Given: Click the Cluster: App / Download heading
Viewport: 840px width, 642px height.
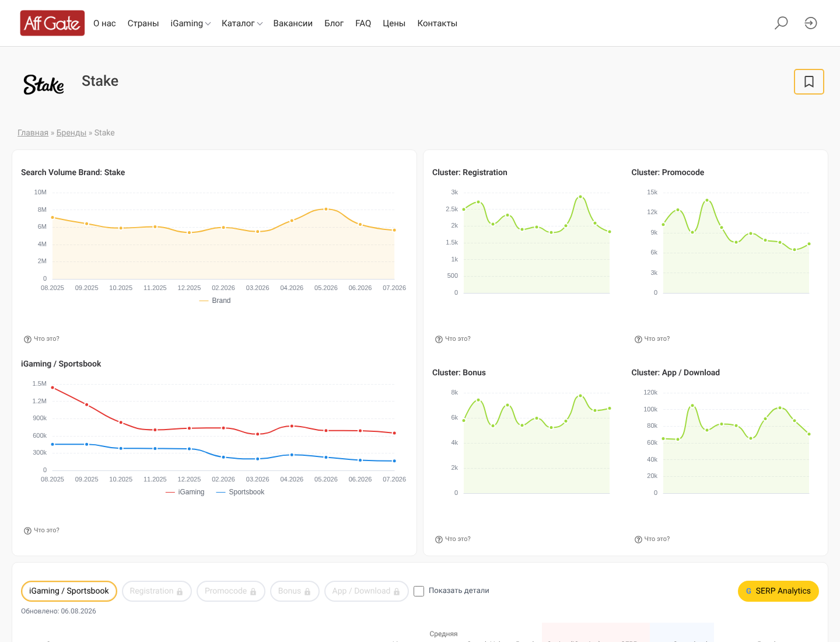Looking at the screenshot, I should [675, 372].
